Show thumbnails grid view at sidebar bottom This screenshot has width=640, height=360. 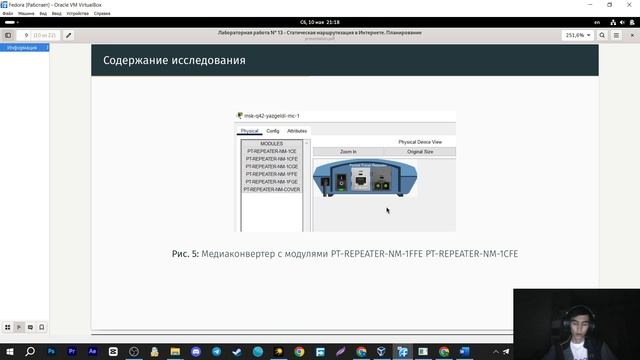pyautogui.click(x=8, y=327)
